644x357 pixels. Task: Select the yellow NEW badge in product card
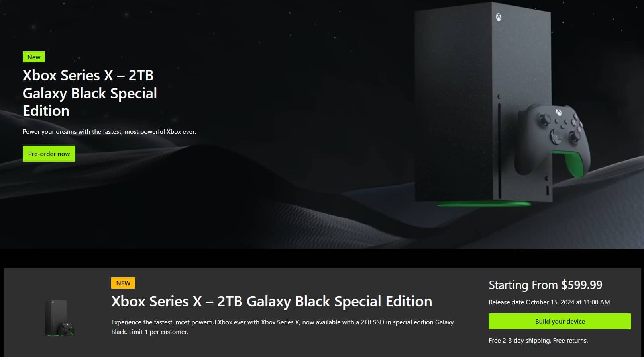point(123,283)
